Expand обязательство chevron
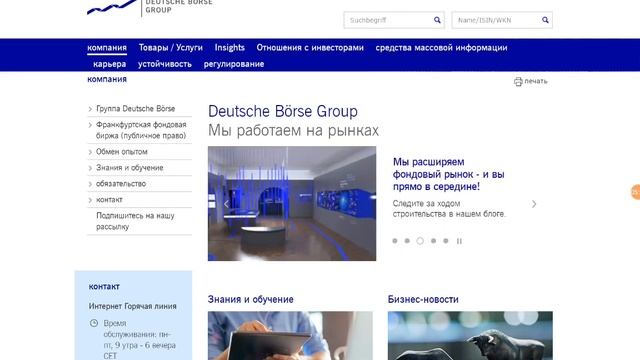This screenshot has height=360, width=640. point(90,184)
